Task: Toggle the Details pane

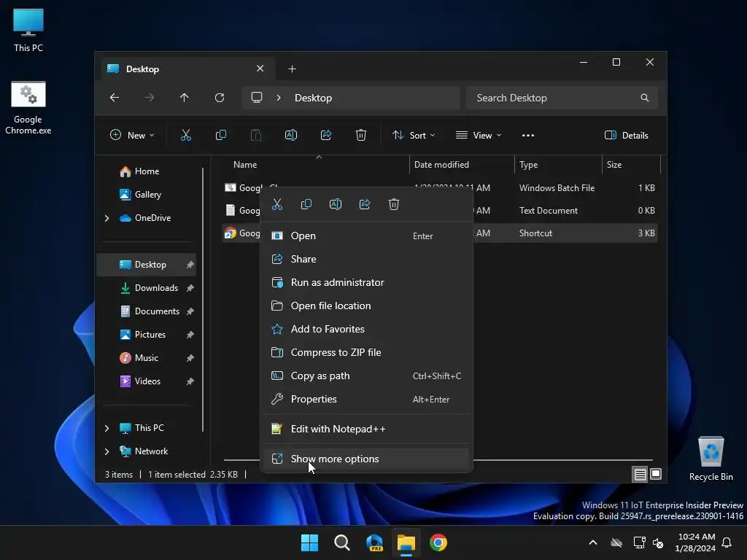Action: [x=627, y=135]
